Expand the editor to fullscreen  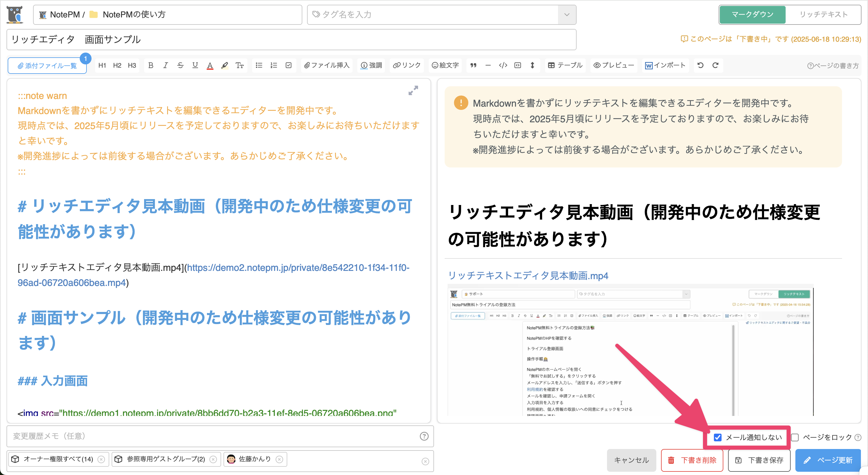413,90
